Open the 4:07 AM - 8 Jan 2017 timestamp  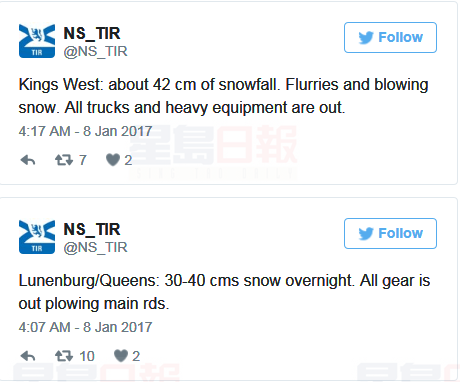(85, 327)
